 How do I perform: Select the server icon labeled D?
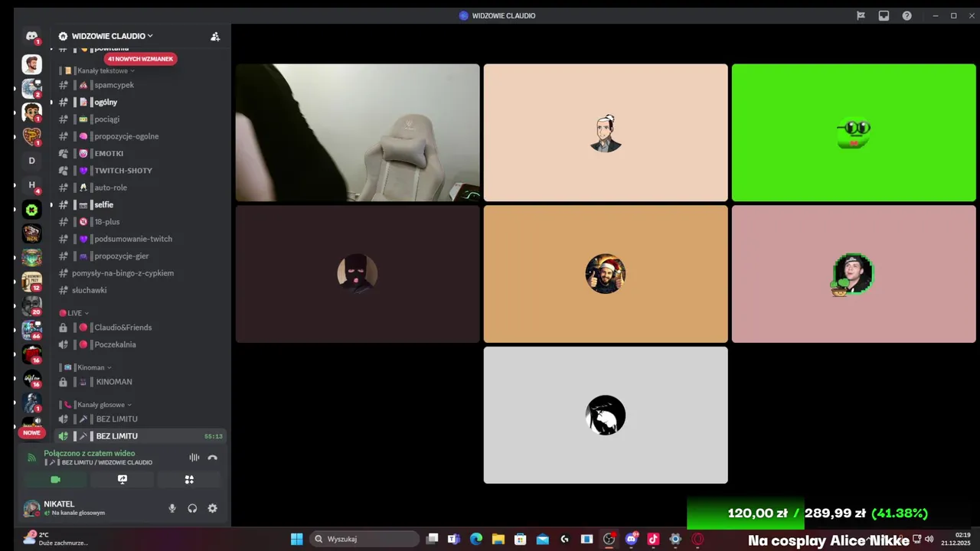click(x=31, y=161)
